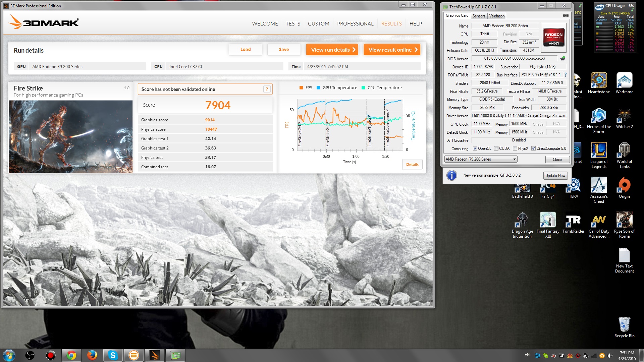Open the TESTS menu in 3DMark

pos(293,24)
